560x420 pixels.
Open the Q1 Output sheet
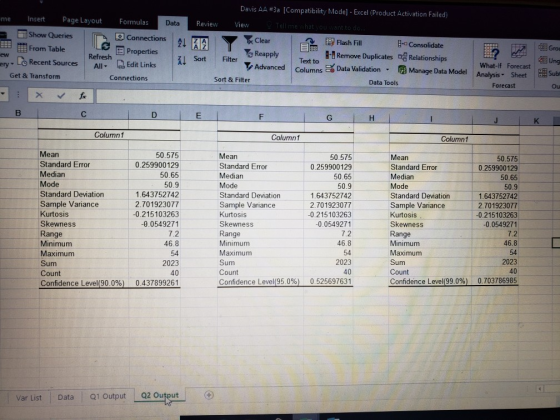(x=108, y=396)
